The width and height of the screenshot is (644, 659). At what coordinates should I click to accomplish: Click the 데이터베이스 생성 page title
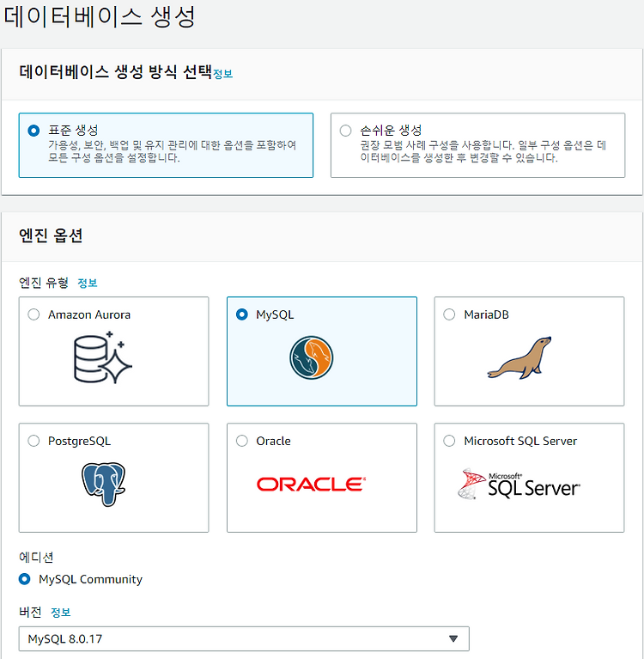click(100, 17)
